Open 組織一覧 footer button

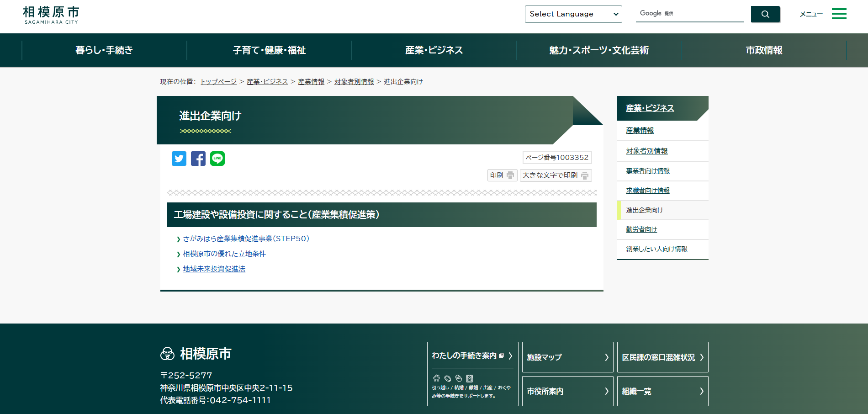coord(662,391)
